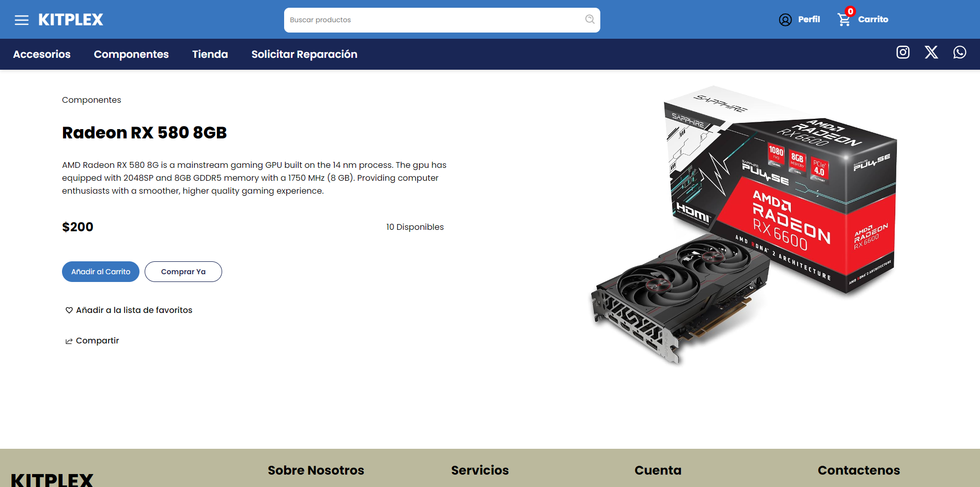Open Solicitar Reparación page
The image size is (980, 487).
pyautogui.click(x=304, y=54)
